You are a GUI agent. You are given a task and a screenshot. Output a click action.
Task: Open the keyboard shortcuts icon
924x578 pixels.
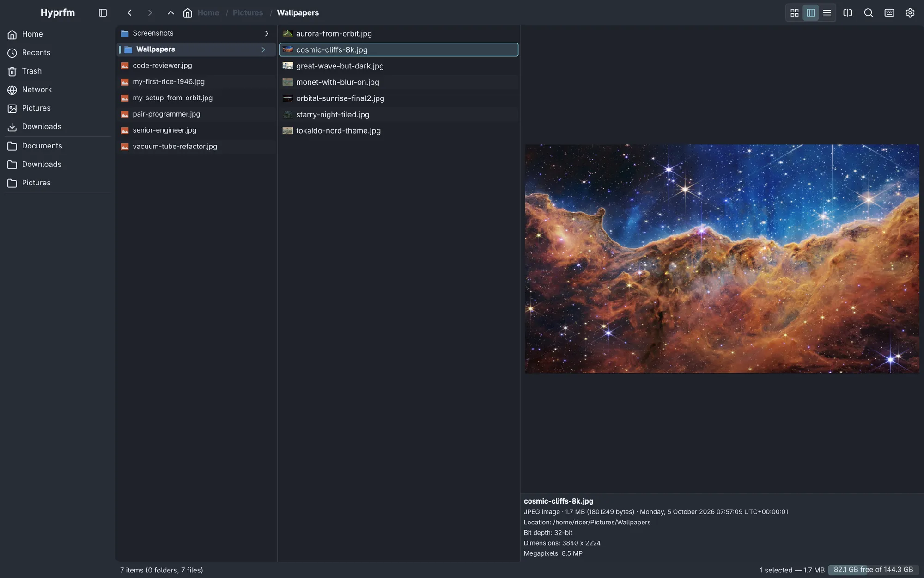tap(889, 13)
